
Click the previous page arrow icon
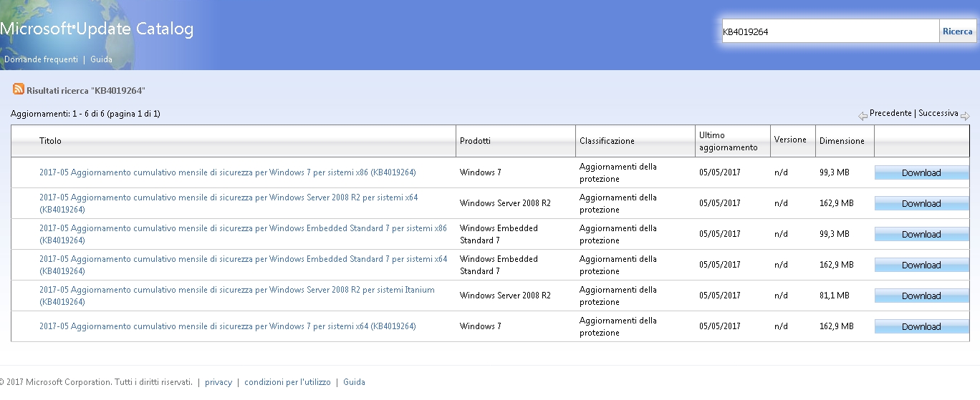[863, 116]
